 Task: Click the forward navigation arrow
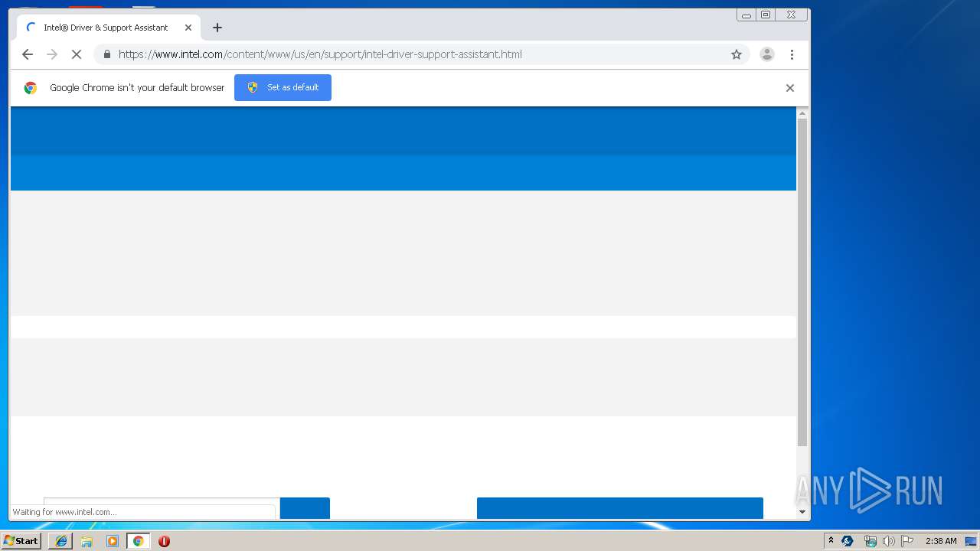tap(52, 54)
